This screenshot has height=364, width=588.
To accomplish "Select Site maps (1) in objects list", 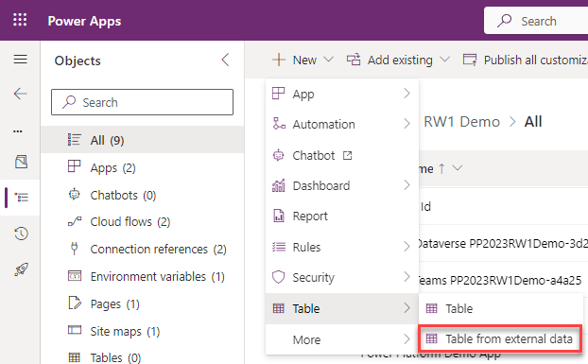I will (143, 332).
